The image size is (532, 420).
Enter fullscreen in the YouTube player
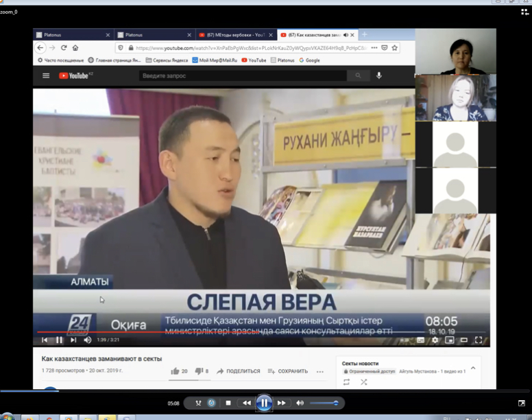[479, 340]
